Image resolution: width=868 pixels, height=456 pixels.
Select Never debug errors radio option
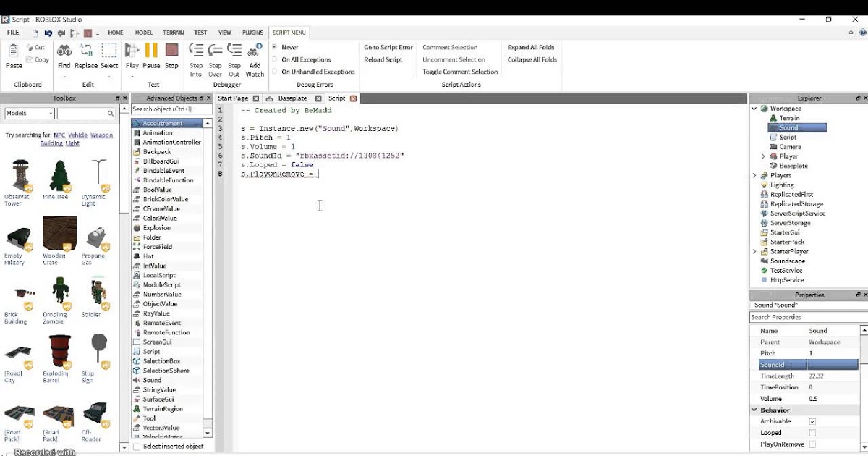click(275, 47)
